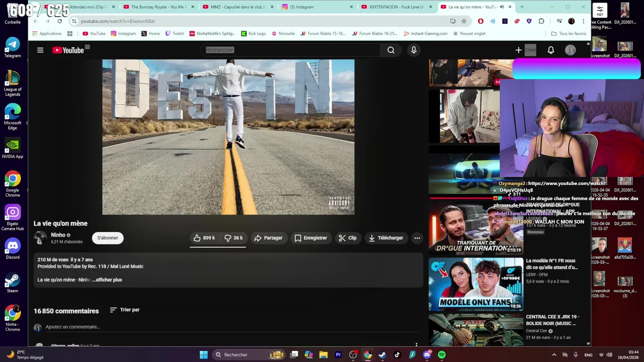644x362 pixels.
Task: Open League of Legends desktop shortcut
Action: (x=13, y=83)
